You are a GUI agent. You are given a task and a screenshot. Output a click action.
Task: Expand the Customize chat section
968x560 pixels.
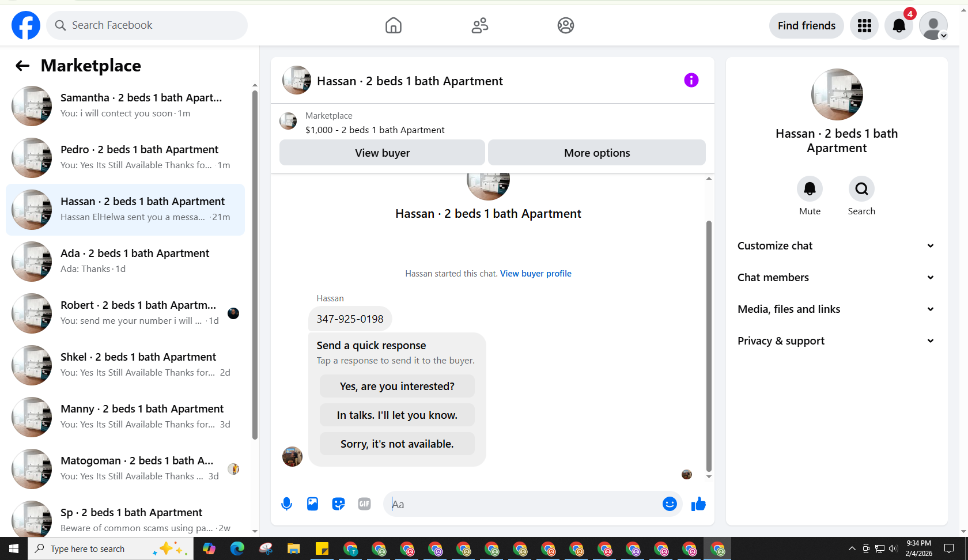tap(837, 246)
